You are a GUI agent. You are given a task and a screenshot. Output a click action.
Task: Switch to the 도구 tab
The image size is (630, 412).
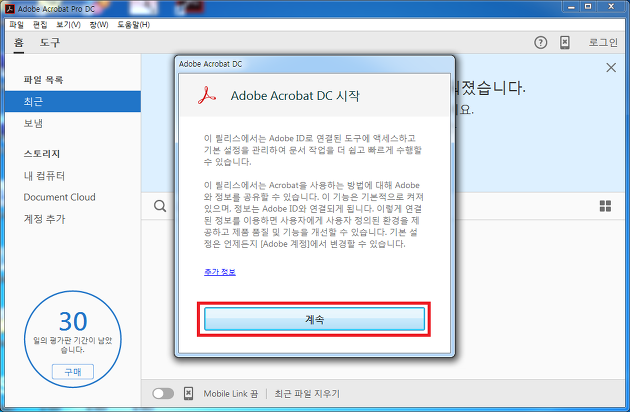point(50,43)
